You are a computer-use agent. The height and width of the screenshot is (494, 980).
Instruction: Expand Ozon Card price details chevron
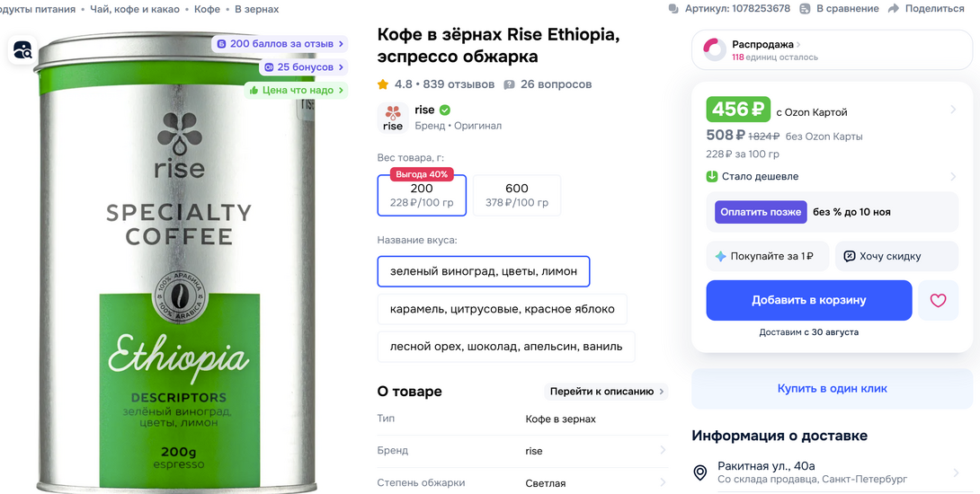pos(953,110)
